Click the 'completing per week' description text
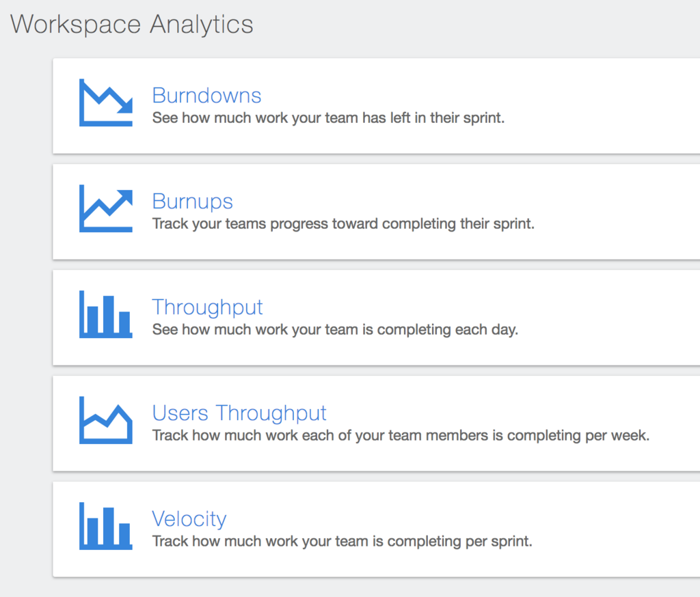 click(401, 435)
